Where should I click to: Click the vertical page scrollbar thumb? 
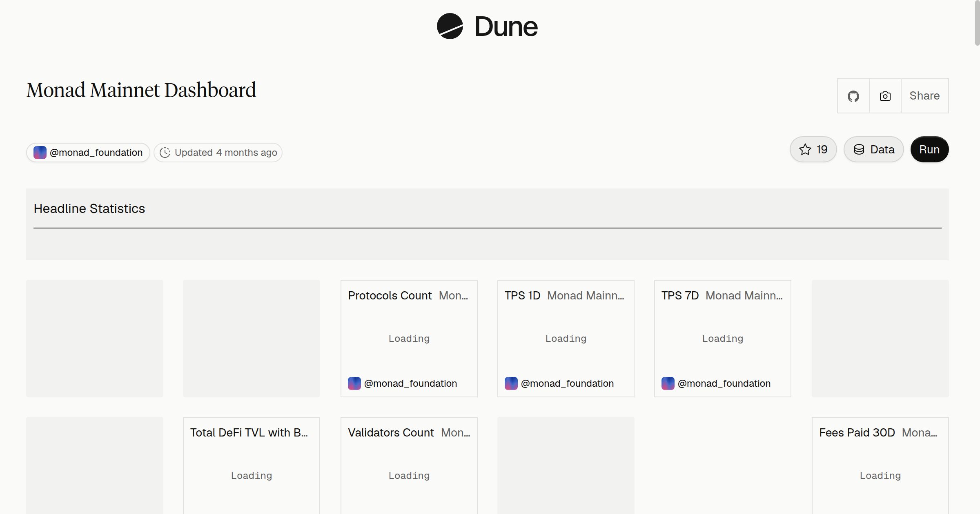pyautogui.click(x=977, y=23)
